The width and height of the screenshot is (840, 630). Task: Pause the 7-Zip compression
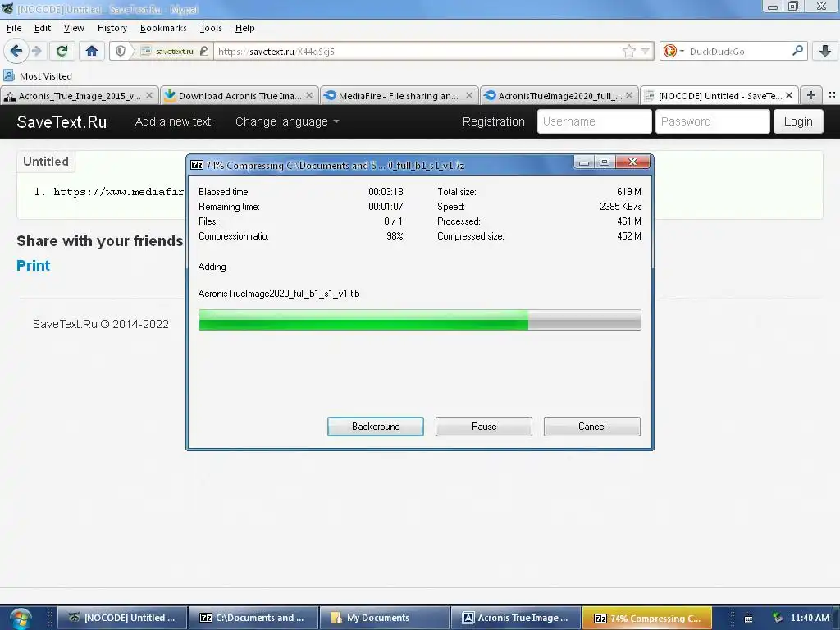pyautogui.click(x=484, y=427)
